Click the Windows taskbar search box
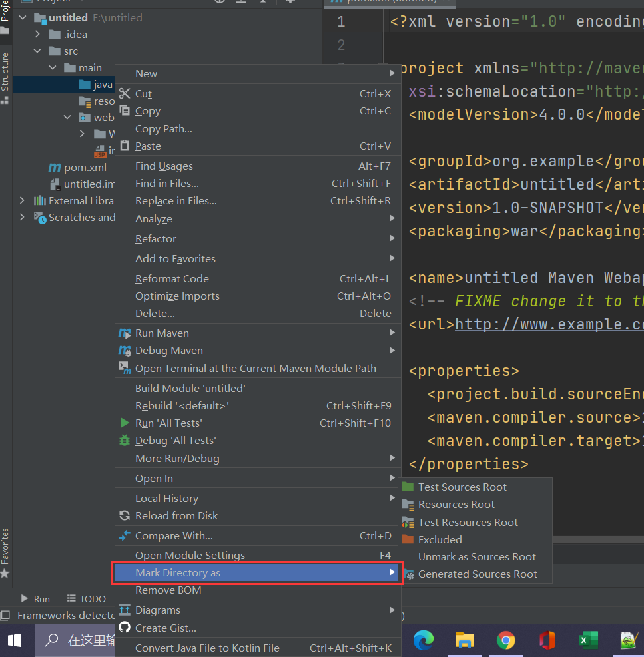Image resolution: width=644 pixels, height=657 pixels. pyautogui.click(x=75, y=640)
